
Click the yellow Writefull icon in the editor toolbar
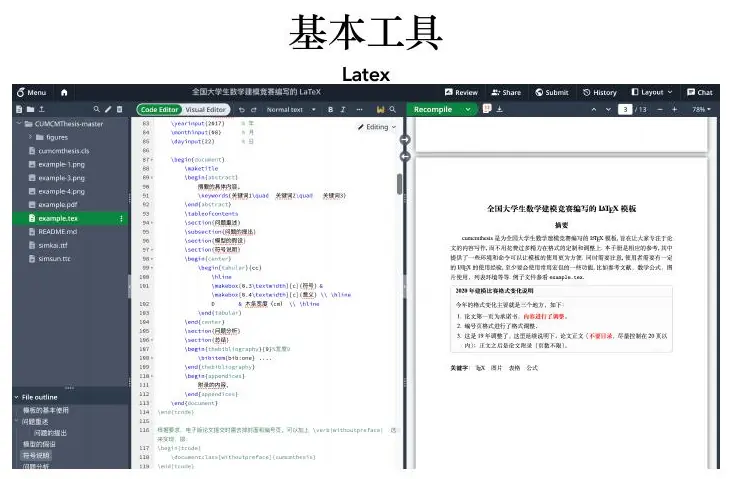point(380,110)
